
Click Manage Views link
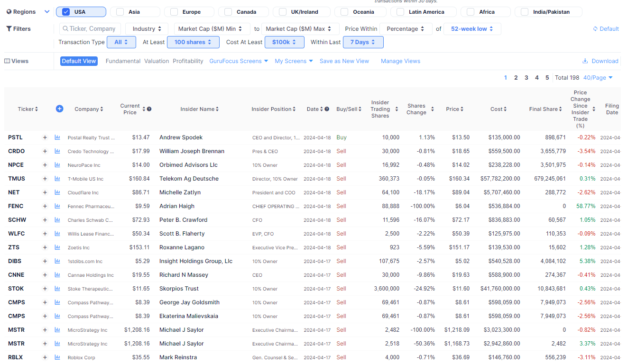400,61
